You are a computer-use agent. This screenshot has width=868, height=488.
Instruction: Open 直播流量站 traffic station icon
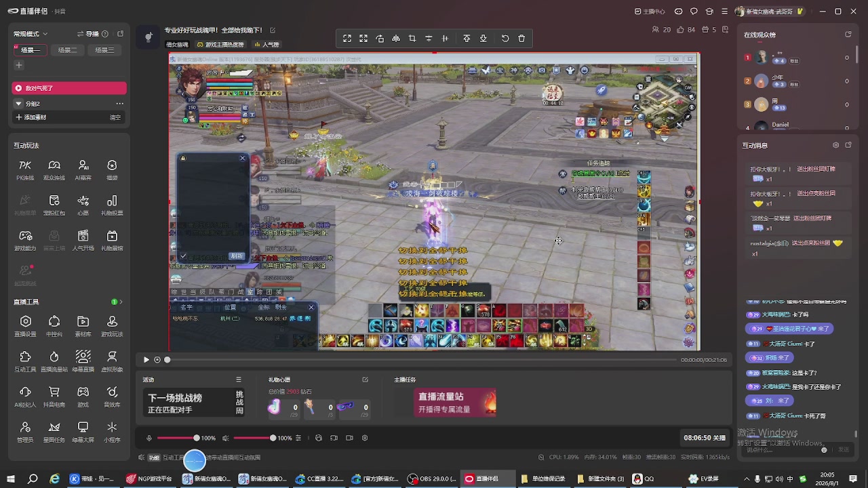(54, 361)
